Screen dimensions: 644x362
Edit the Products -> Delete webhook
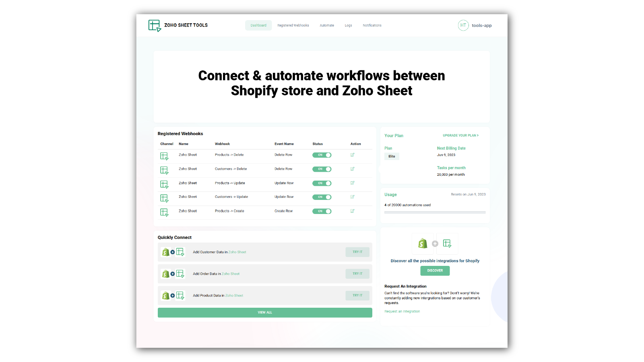pos(352,155)
